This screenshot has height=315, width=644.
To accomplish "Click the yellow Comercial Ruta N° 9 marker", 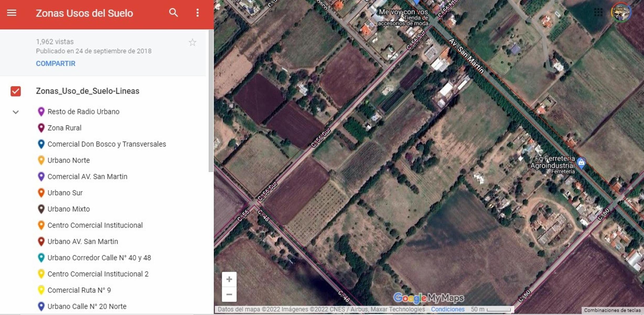I will (x=41, y=290).
